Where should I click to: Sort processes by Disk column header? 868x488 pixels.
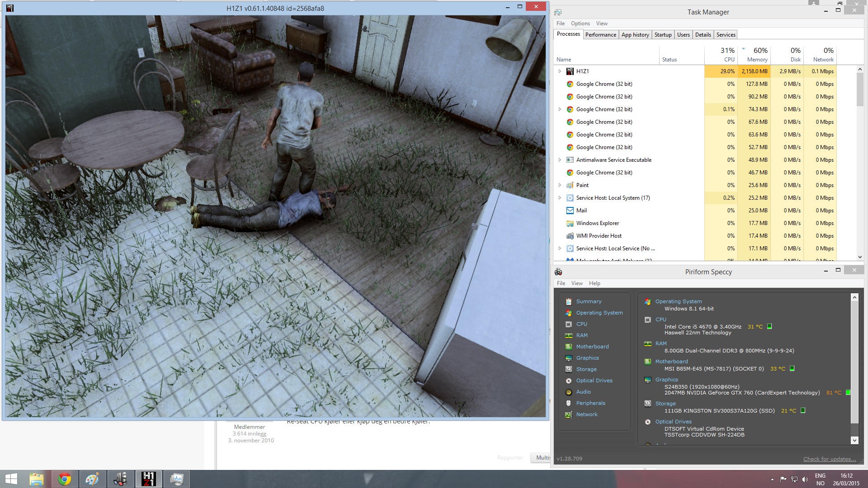787,54
